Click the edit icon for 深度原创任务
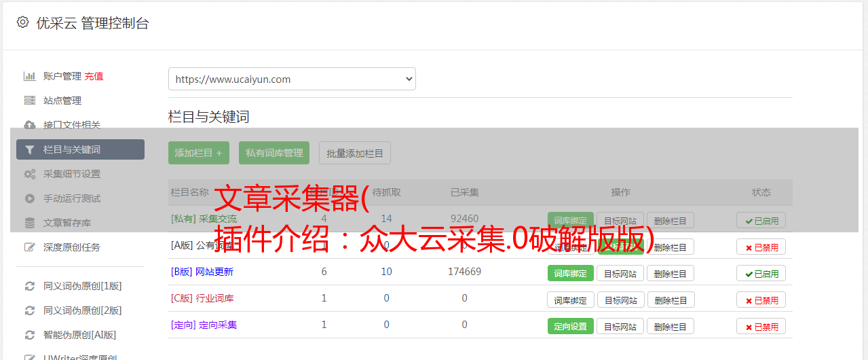868x360 pixels. click(29, 247)
